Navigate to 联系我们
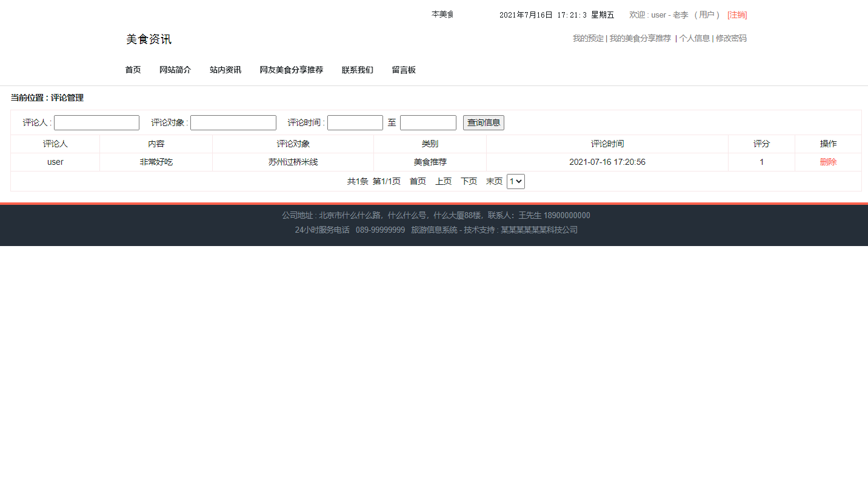This screenshot has width=868, height=483. tap(358, 70)
